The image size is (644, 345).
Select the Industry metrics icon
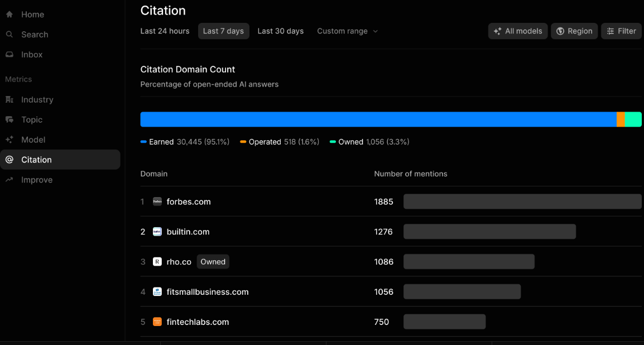tap(9, 99)
